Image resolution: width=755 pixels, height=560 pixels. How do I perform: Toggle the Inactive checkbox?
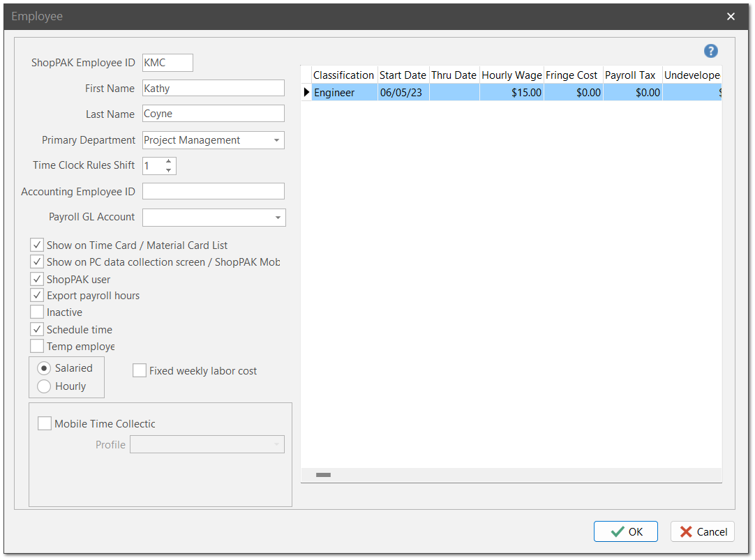click(38, 312)
